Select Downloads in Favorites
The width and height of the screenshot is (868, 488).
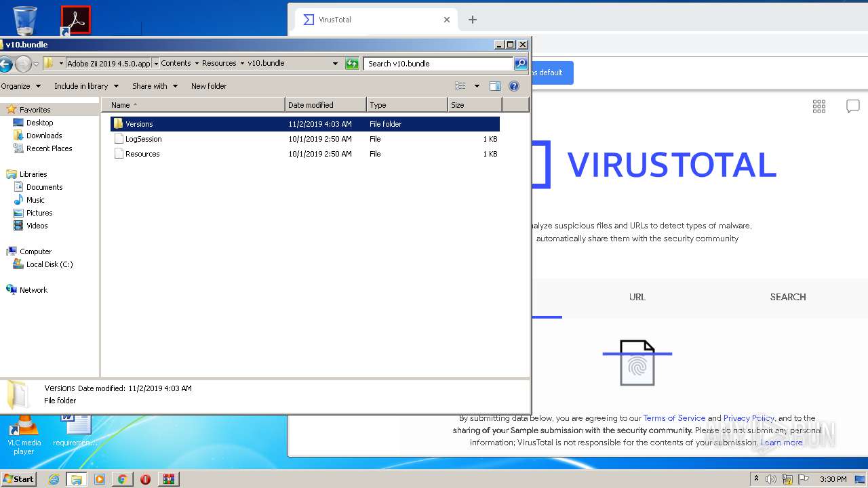point(44,136)
